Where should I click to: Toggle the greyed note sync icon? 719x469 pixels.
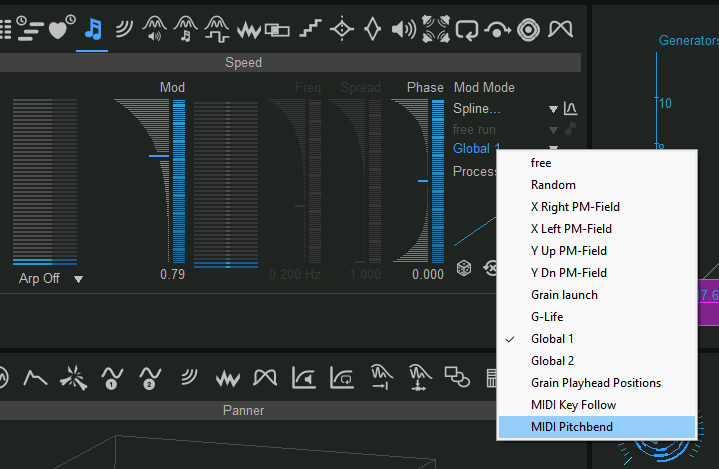click(570, 129)
